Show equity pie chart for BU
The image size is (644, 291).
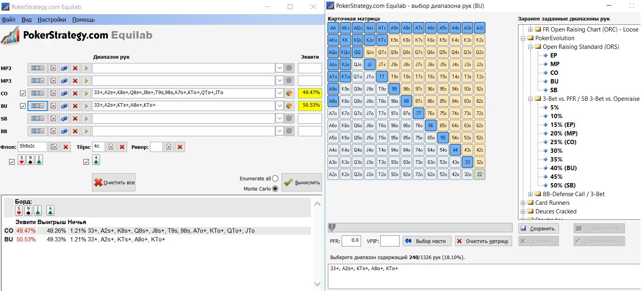[x=289, y=106]
